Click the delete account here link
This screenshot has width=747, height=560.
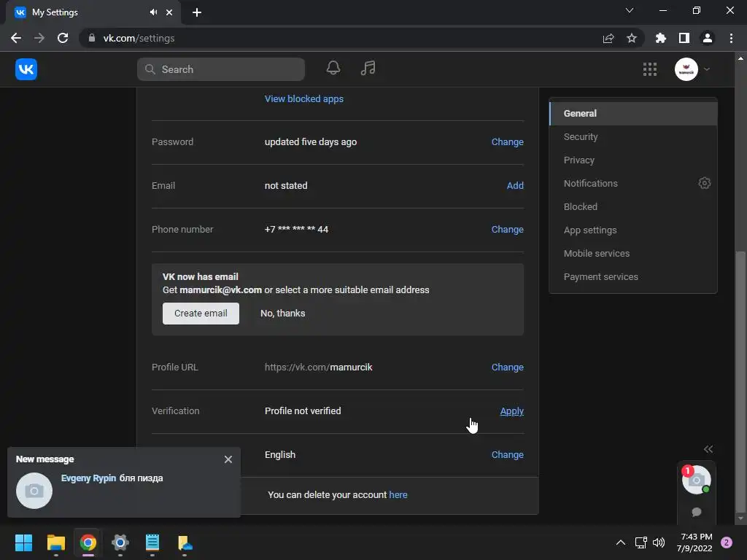click(x=398, y=495)
